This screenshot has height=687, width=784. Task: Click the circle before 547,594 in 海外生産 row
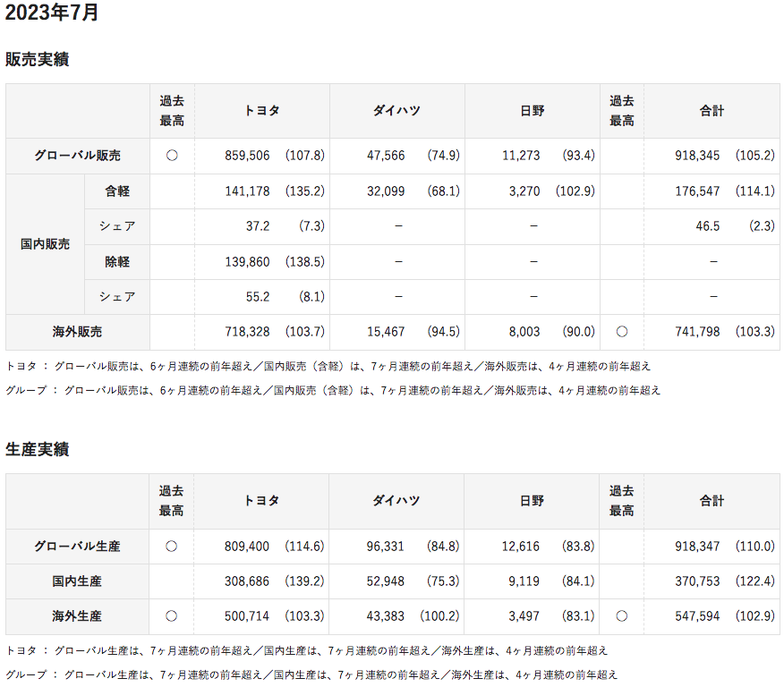click(x=622, y=616)
